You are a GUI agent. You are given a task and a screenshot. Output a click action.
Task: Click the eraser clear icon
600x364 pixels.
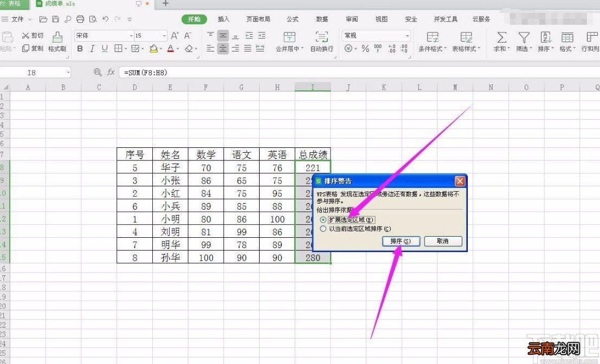(189, 49)
